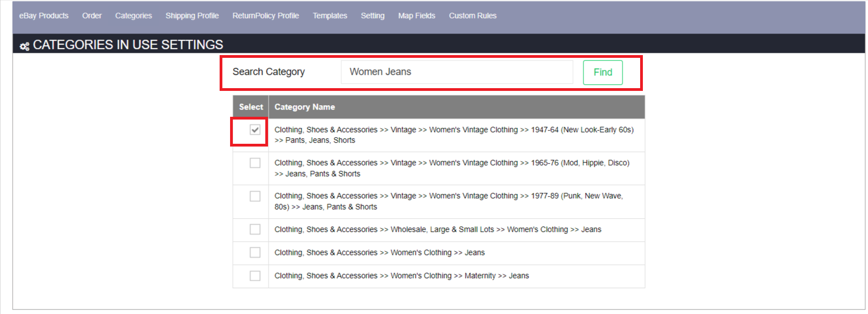Click the green Find button

603,72
